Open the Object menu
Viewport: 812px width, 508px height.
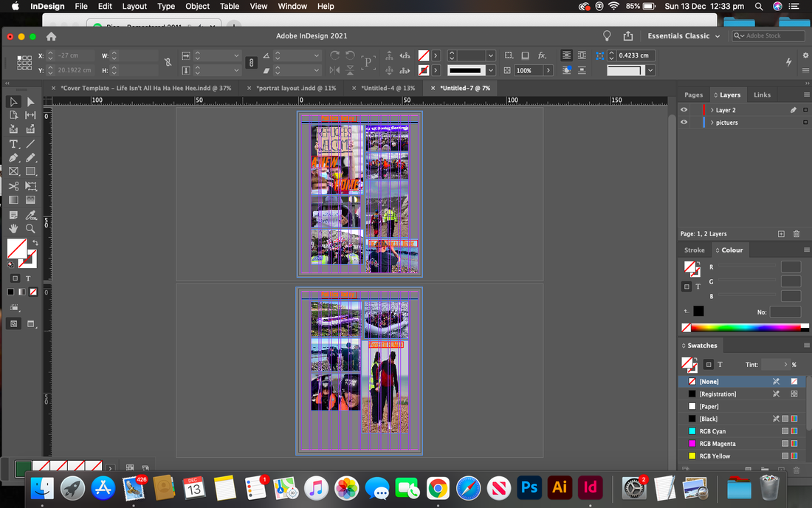tap(197, 6)
